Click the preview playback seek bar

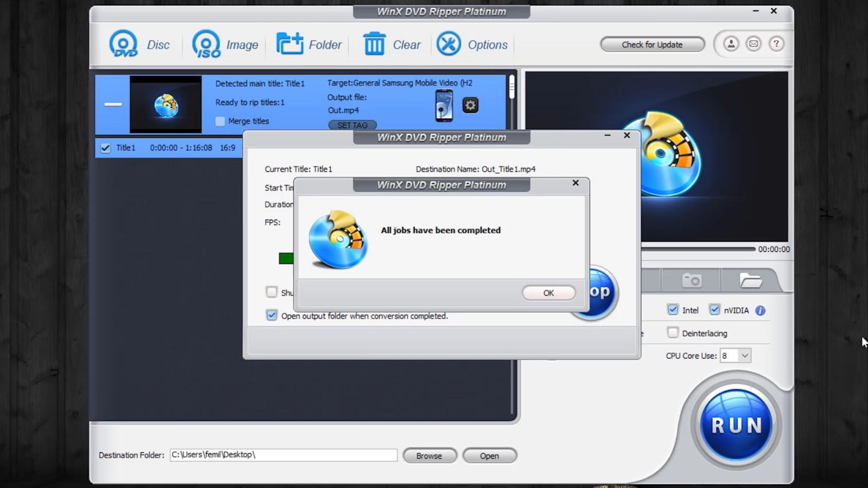(698, 249)
